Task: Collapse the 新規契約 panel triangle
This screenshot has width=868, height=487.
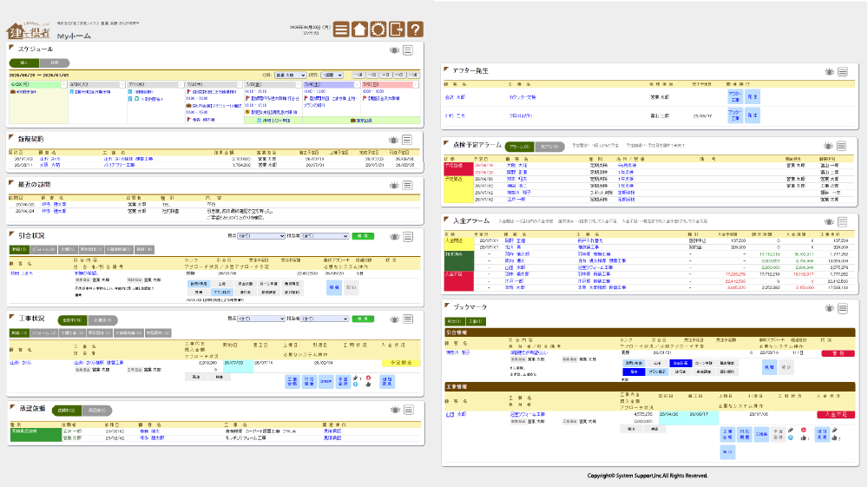Action: (x=11, y=138)
